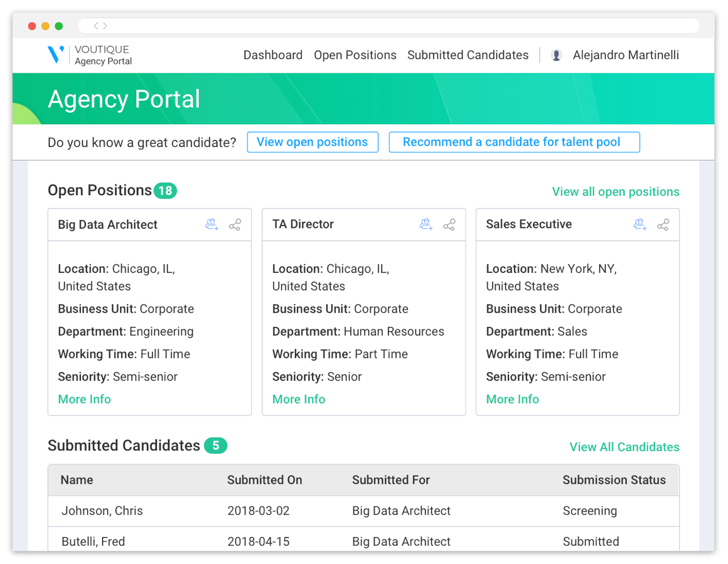Click More Info on Big Data Architect

(x=84, y=399)
